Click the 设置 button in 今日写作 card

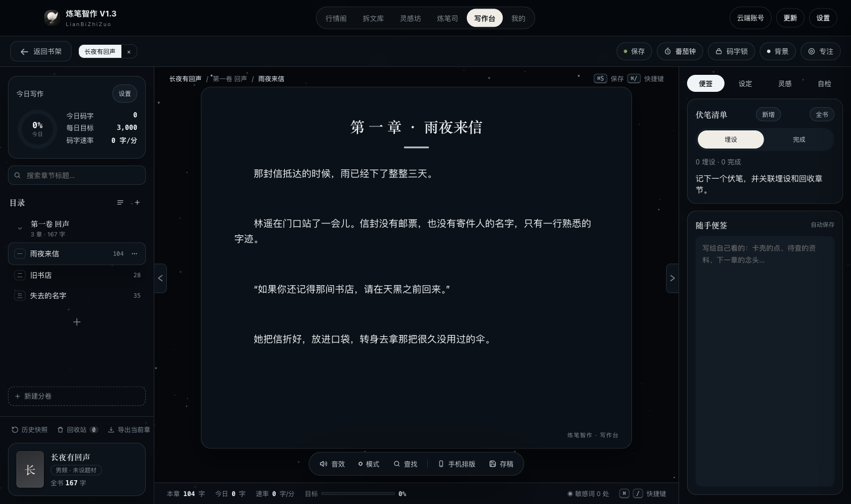click(x=125, y=94)
